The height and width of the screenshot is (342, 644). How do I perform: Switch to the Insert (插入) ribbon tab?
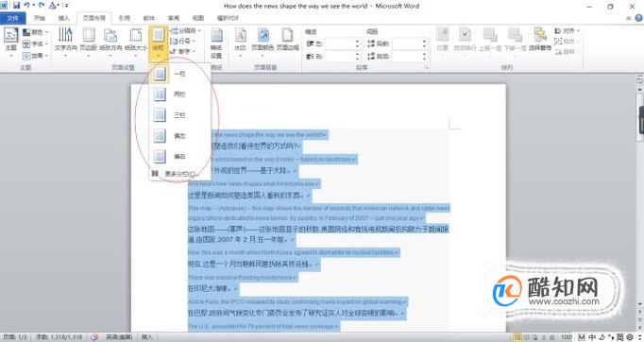tap(64, 18)
